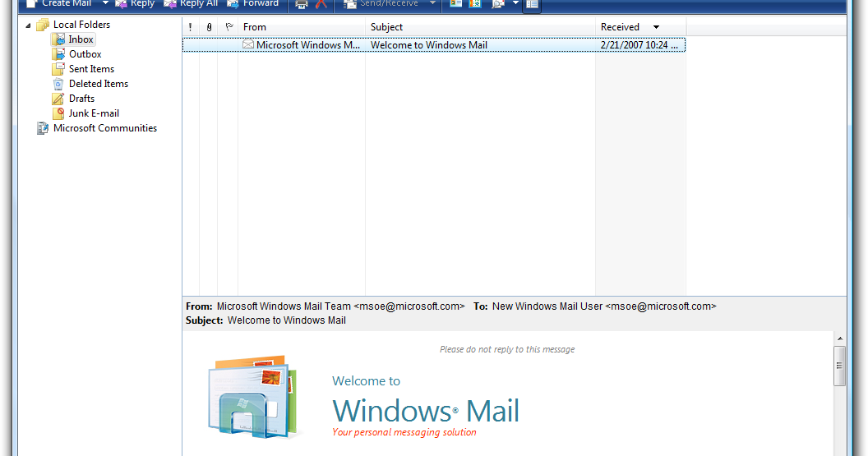The image size is (868, 456).
Task: Click the envelope icon of Microsoft Windows message
Action: point(248,44)
